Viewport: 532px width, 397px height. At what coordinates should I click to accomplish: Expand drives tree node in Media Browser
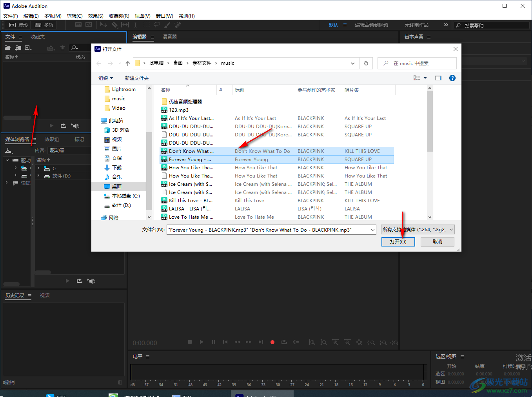(7, 160)
